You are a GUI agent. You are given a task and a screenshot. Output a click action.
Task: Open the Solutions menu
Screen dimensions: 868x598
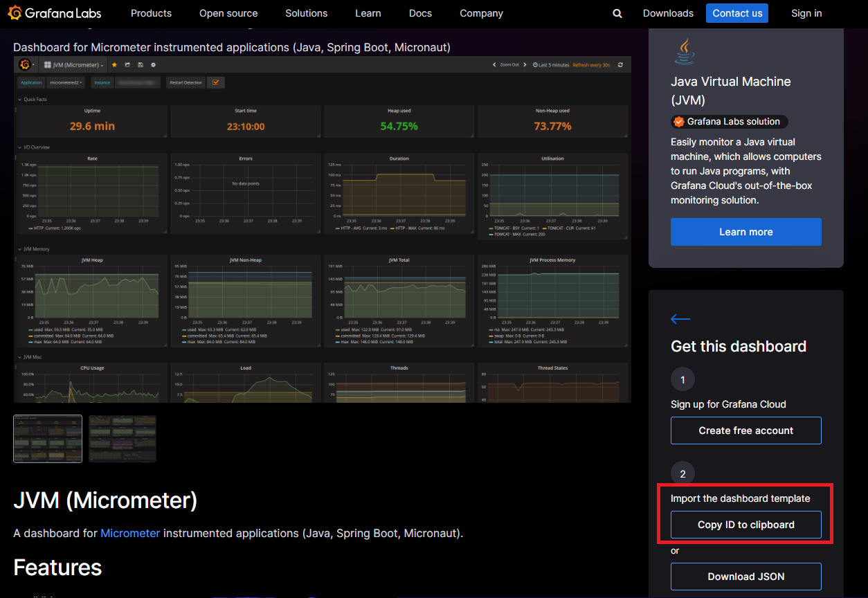click(307, 13)
